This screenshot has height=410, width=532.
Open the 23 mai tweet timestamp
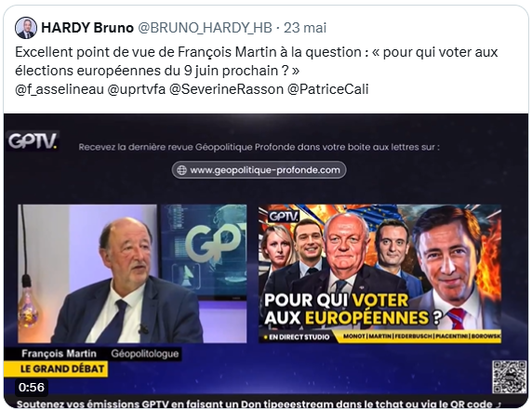tap(305, 28)
